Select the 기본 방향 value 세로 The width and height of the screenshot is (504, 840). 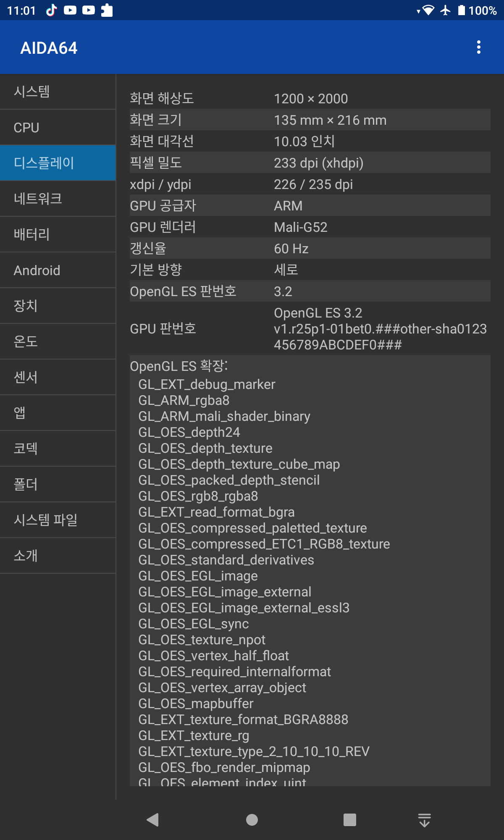(286, 270)
